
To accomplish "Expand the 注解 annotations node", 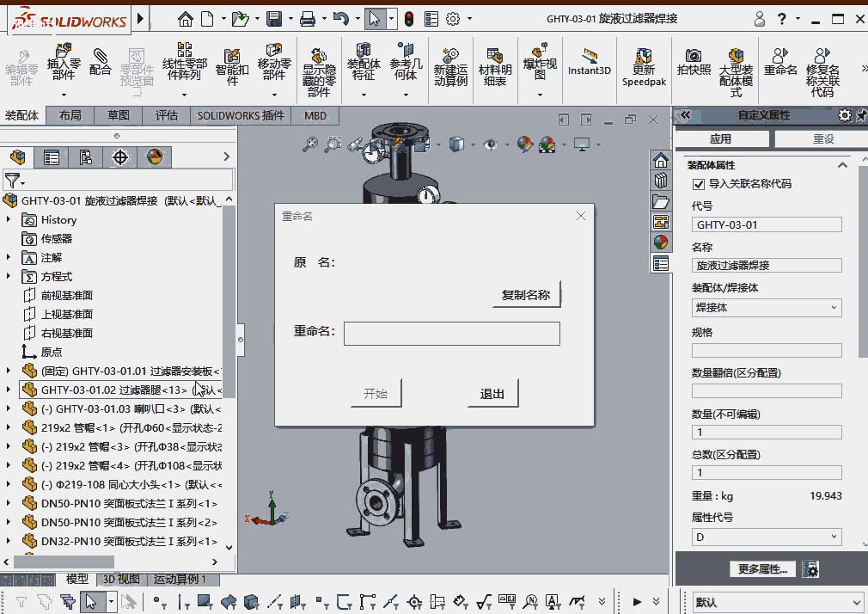I will 9,258.
